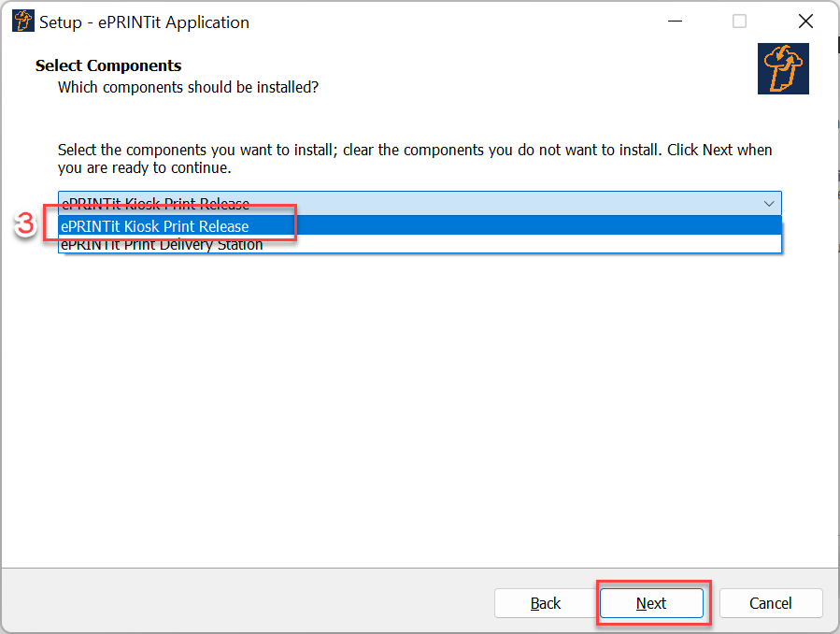Screen dimensions: 840x634
Task: Click the components combo box field
Action: [420, 203]
